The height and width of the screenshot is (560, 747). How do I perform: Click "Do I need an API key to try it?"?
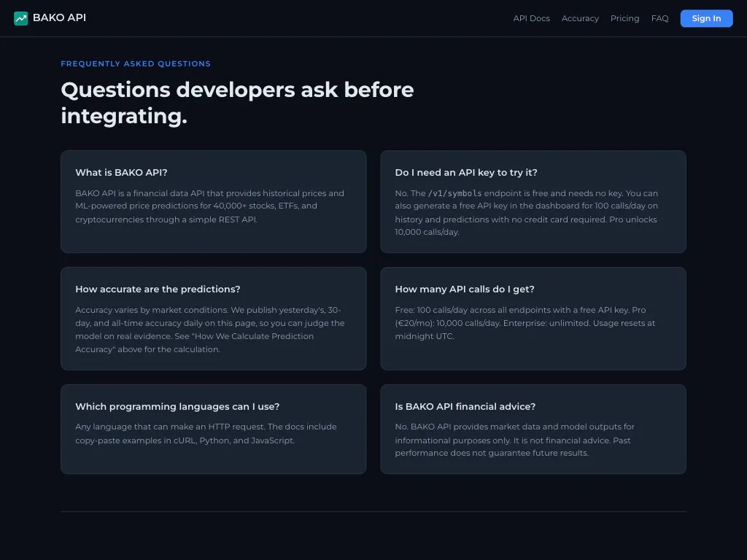[466, 172]
